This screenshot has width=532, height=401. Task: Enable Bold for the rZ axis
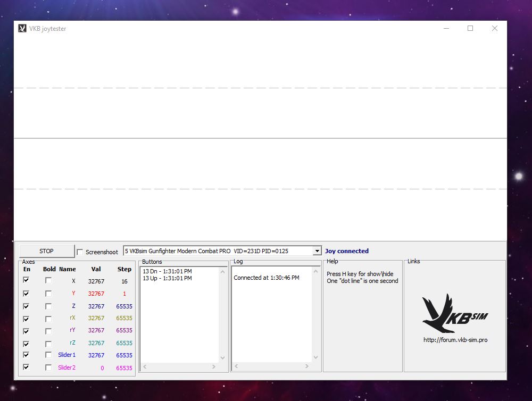(x=48, y=344)
